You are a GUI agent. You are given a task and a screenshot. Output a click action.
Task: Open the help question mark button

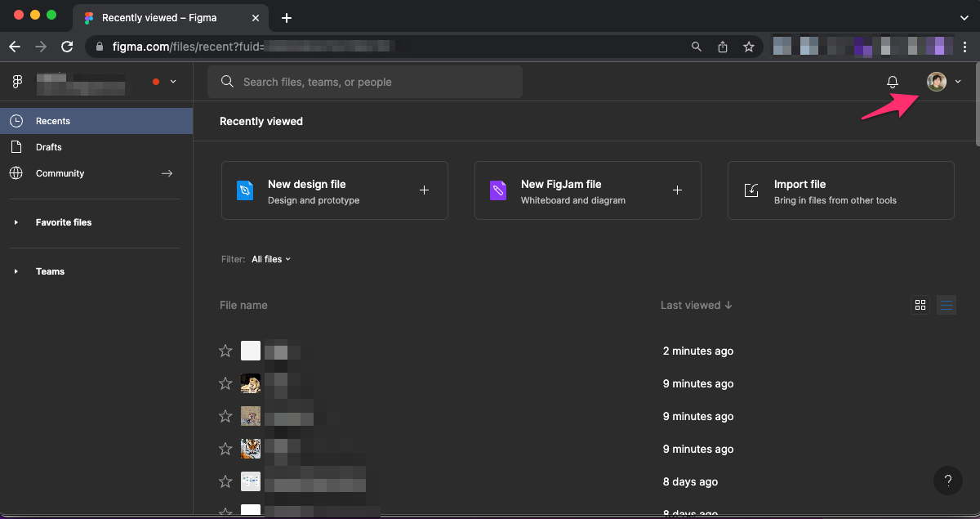(947, 481)
